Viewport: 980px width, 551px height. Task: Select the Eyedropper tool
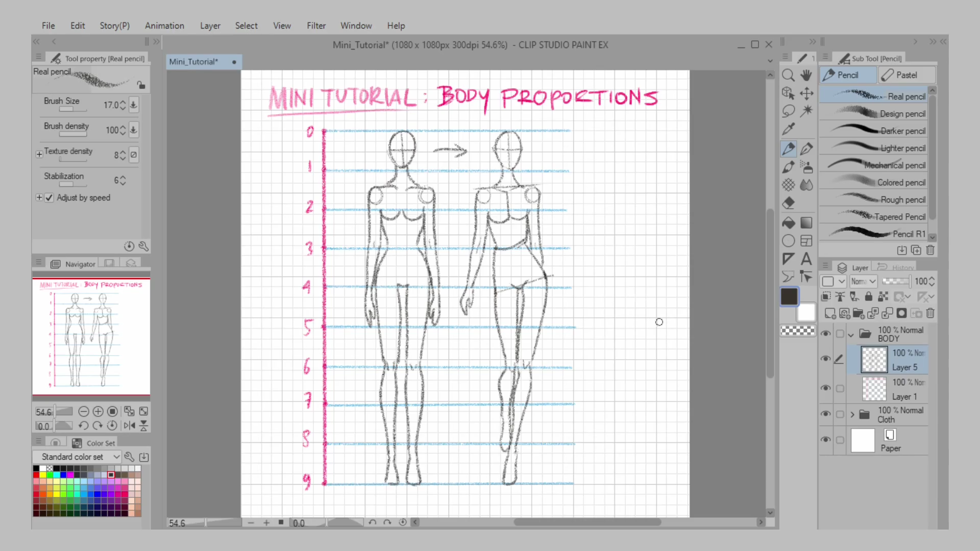tap(788, 129)
